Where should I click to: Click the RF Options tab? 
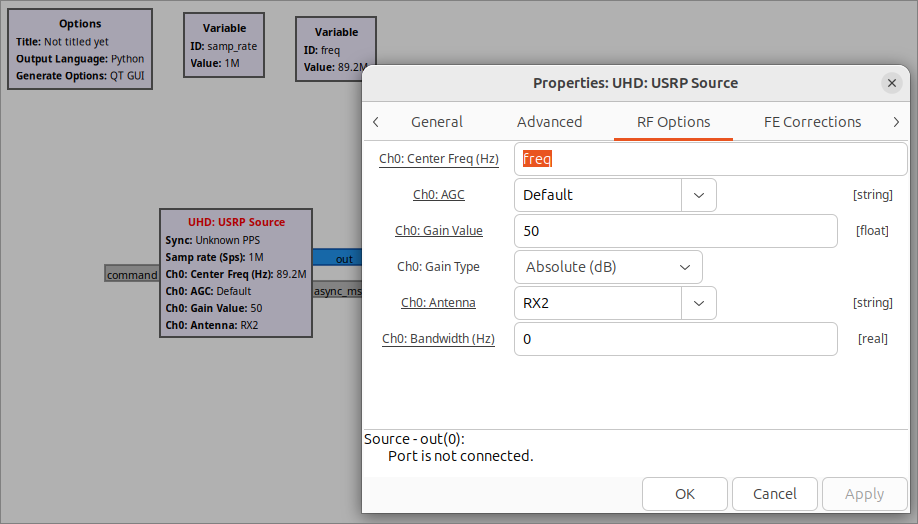[x=673, y=122]
